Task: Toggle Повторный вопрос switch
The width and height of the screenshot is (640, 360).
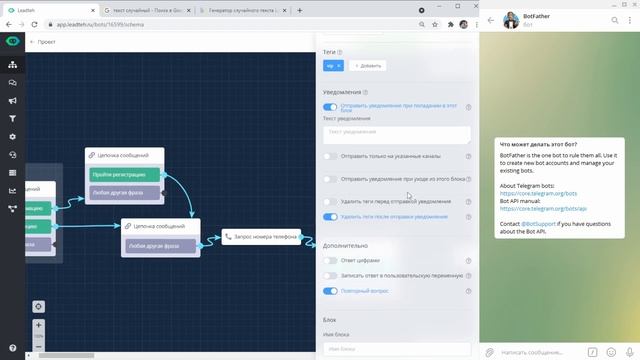Action: 330,291
